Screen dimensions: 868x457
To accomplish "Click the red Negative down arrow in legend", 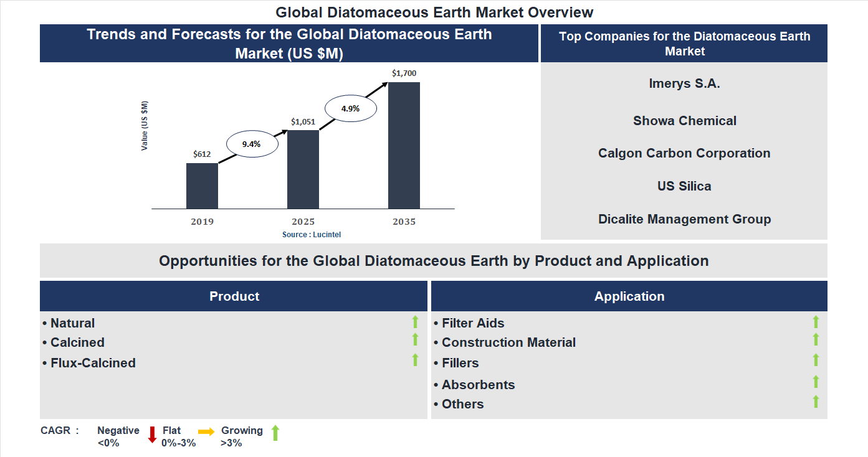I will point(152,434).
